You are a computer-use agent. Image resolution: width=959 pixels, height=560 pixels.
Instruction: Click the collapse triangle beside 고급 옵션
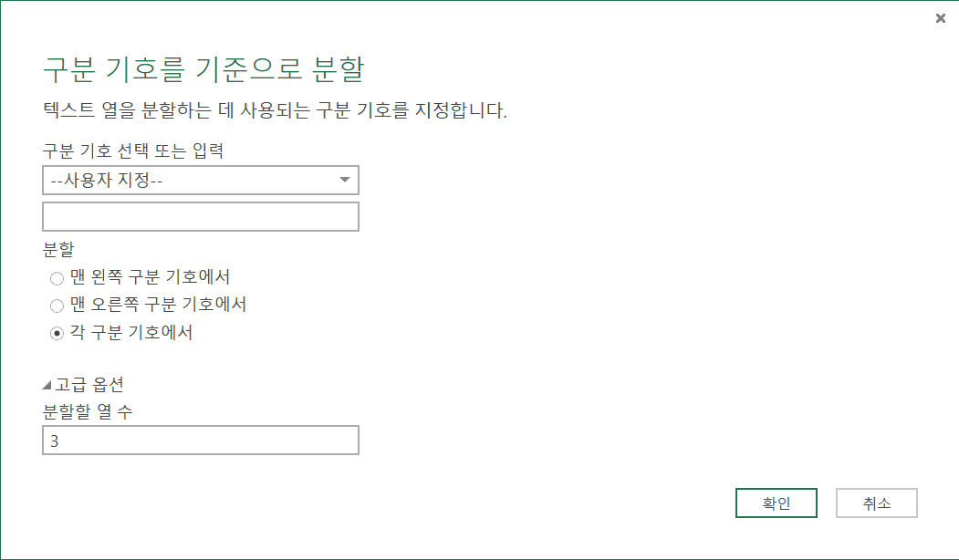47,386
